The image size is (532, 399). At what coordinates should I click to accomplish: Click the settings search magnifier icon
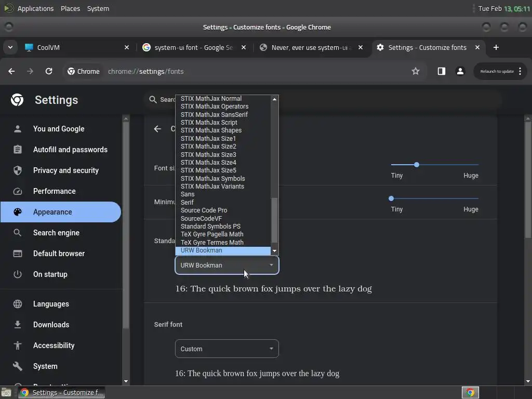[153, 99]
